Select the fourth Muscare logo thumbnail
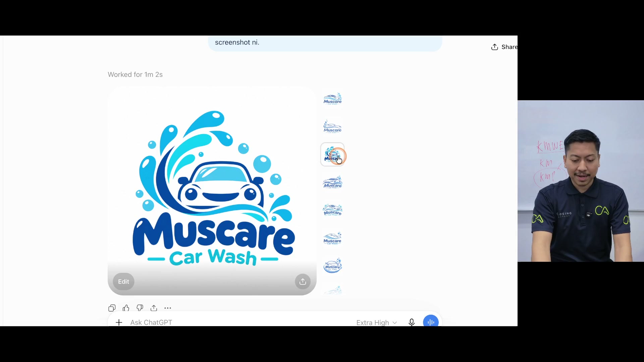644x362 pixels. click(x=332, y=183)
